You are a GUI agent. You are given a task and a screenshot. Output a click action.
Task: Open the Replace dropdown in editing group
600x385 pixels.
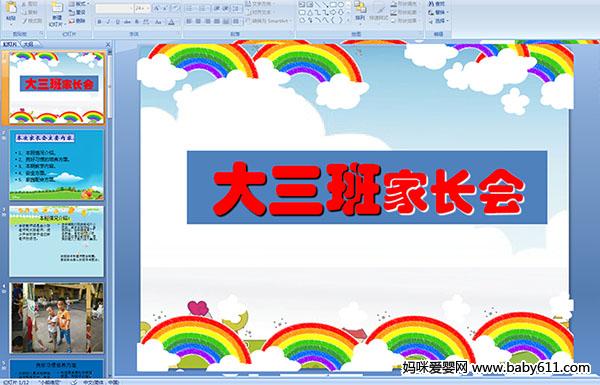tap(437, 12)
